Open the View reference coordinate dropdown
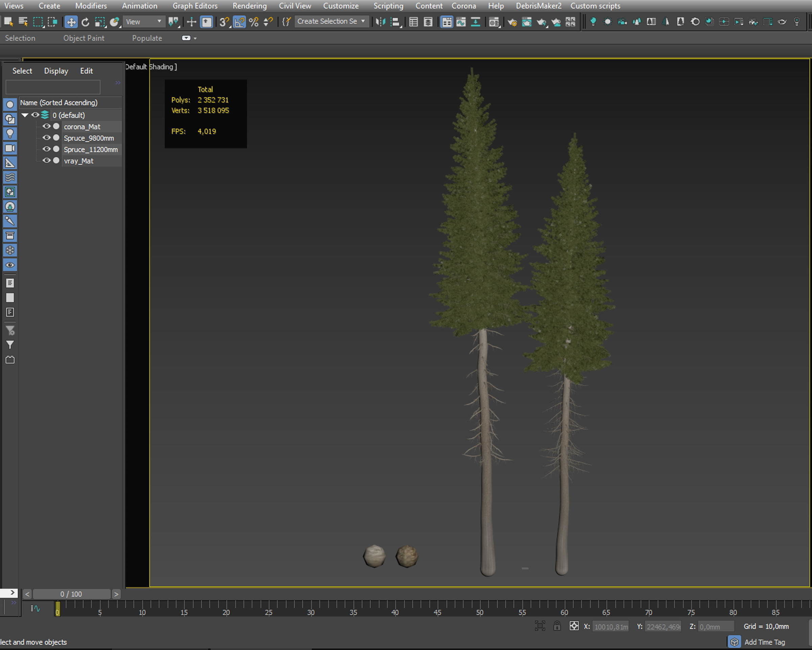The height and width of the screenshot is (650, 812). click(x=143, y=22)
